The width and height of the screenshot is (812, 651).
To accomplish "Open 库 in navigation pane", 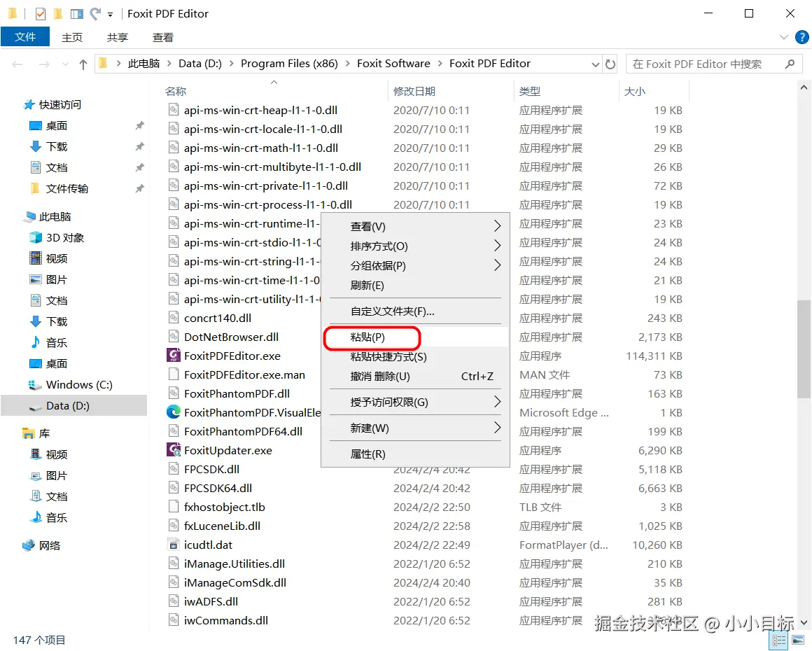I will (x=45, y=433).
